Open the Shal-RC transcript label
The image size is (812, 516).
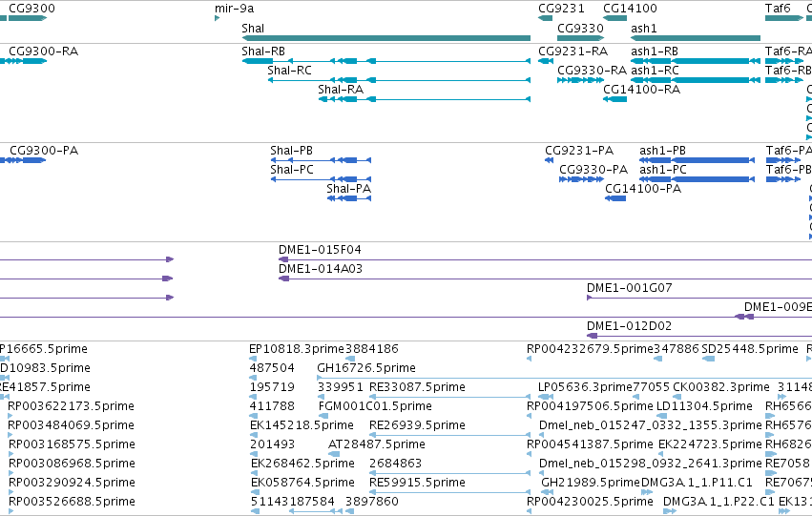coord(289,71)
